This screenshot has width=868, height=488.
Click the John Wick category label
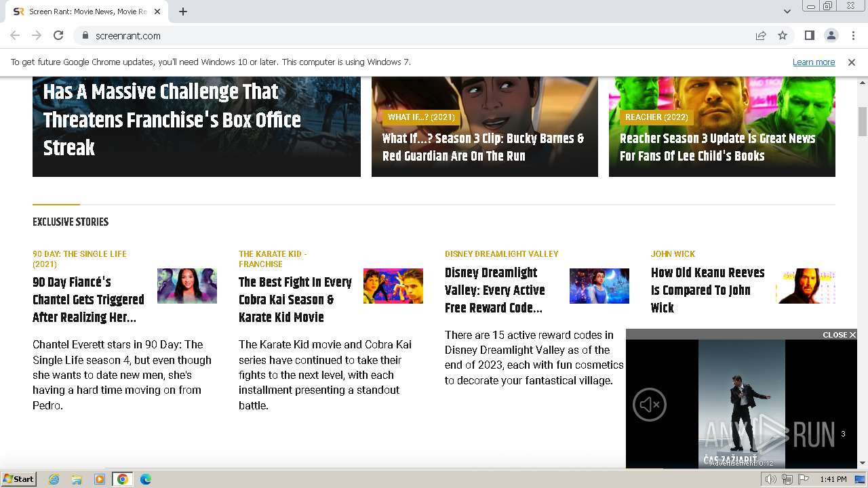673,254
